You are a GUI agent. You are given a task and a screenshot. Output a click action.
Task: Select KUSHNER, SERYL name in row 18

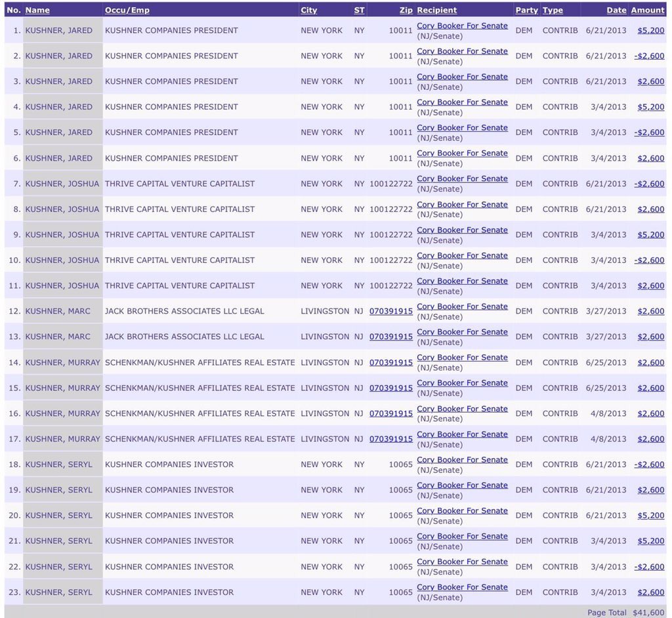[58, 464]
